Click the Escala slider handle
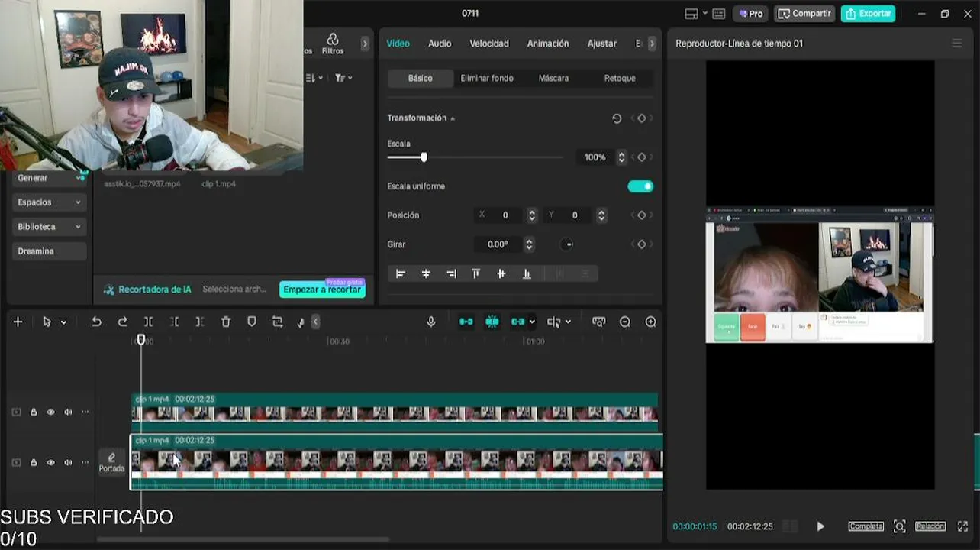Image resolution: width=980 pixels, height=550 pixels. click(424, 157)
